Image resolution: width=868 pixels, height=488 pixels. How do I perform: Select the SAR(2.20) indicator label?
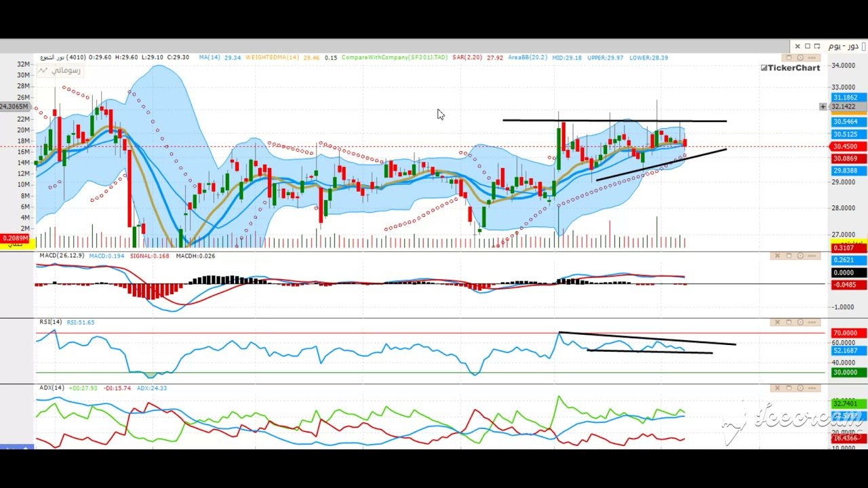467,58
